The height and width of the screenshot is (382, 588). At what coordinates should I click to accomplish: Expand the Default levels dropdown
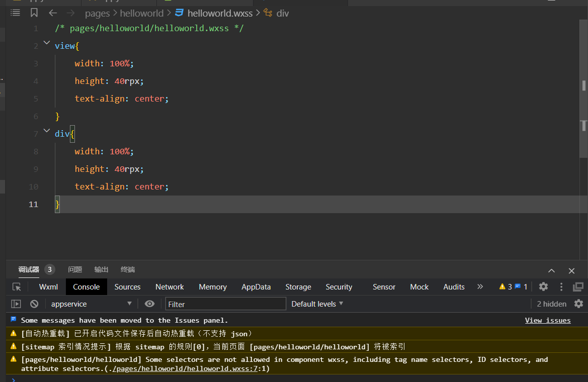pyautogui.click(x=317, y=304)
